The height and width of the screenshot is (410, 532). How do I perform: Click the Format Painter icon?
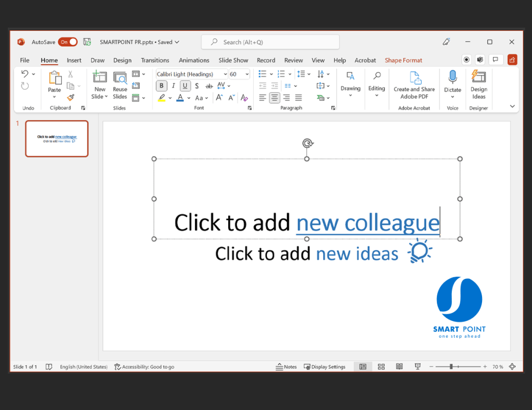coord(71,98)
